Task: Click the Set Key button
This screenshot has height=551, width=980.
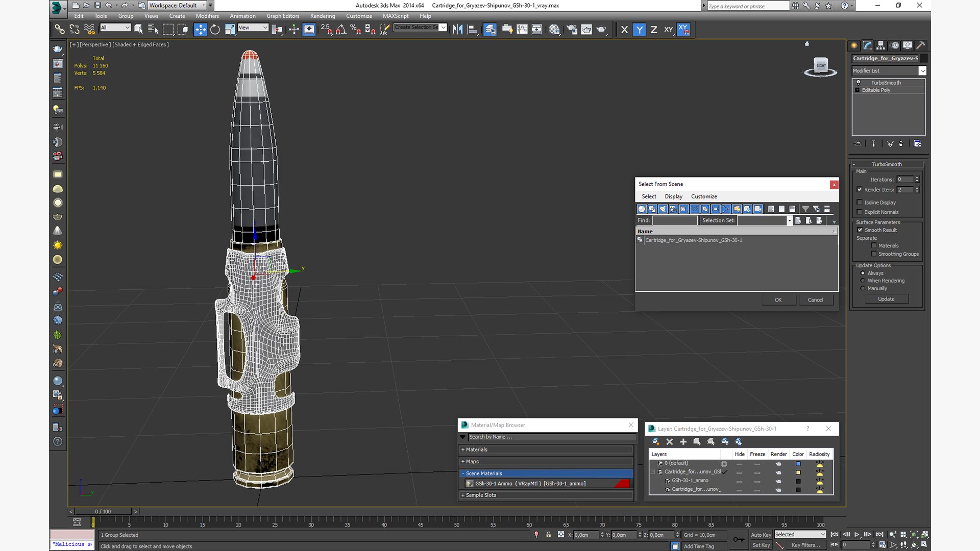Action: 761,545
